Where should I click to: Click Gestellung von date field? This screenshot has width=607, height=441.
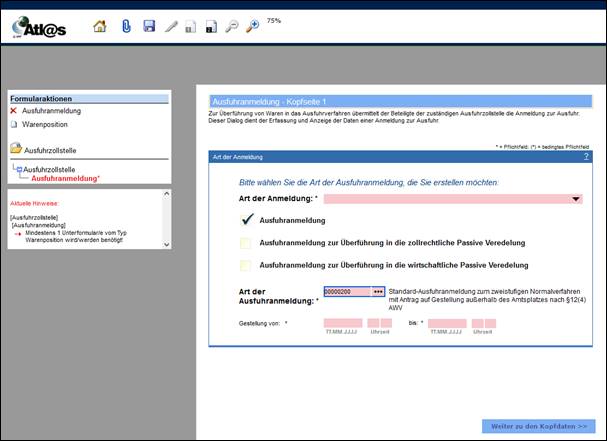(343, 323)
